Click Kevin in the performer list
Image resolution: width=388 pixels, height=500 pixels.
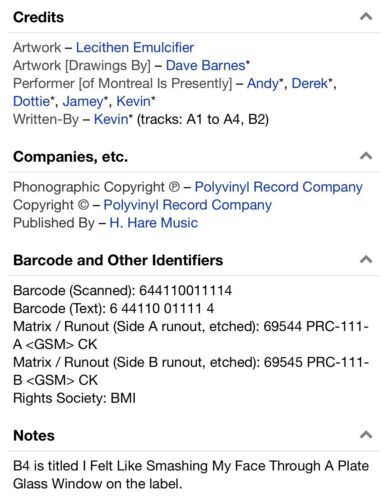[133, 101]
